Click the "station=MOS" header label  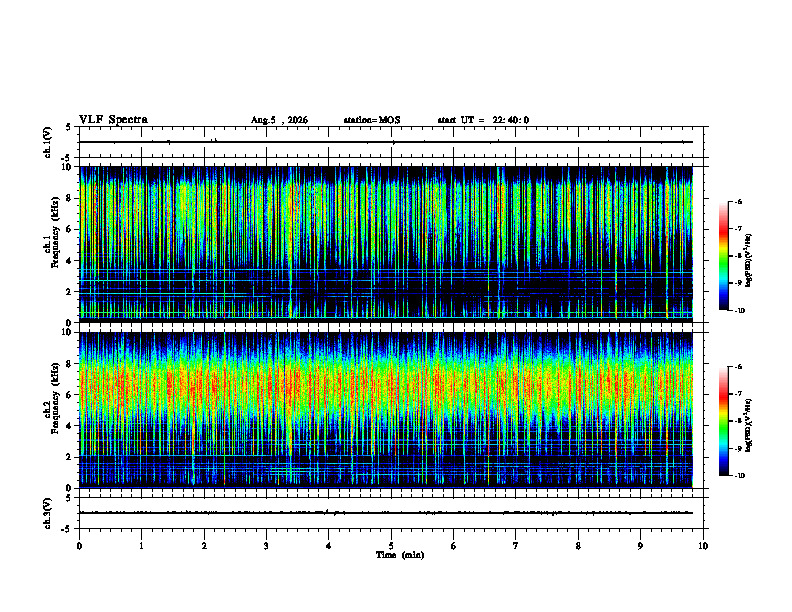point(372,120)
